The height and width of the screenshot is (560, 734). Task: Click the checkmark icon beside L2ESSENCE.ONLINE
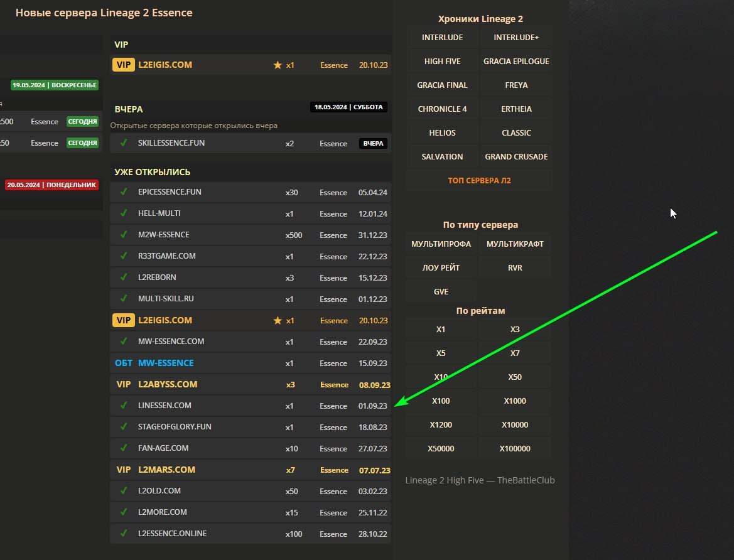pos(124,533)
